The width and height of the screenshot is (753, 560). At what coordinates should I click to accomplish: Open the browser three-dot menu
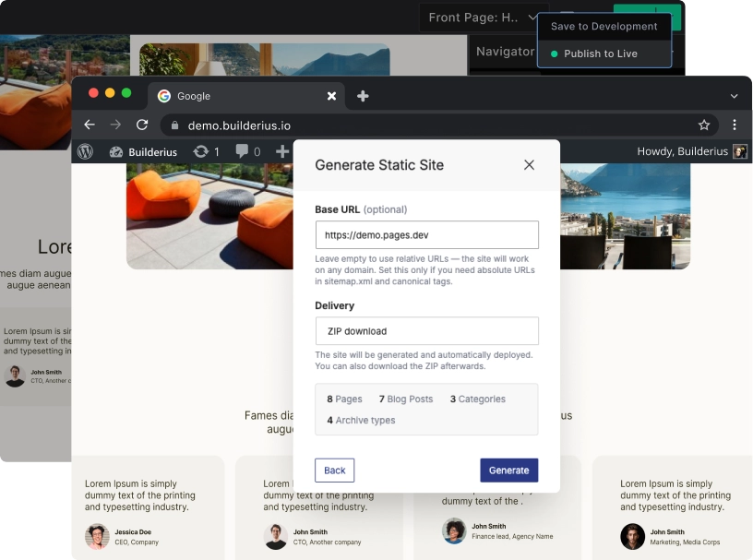point(735,125)
